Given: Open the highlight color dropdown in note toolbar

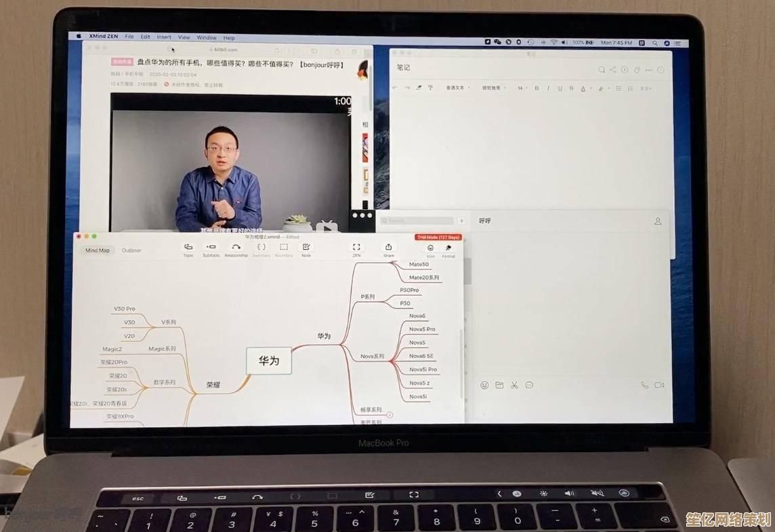Looking at the screenshot, I should pyautogui.click(x=603, y=89).
